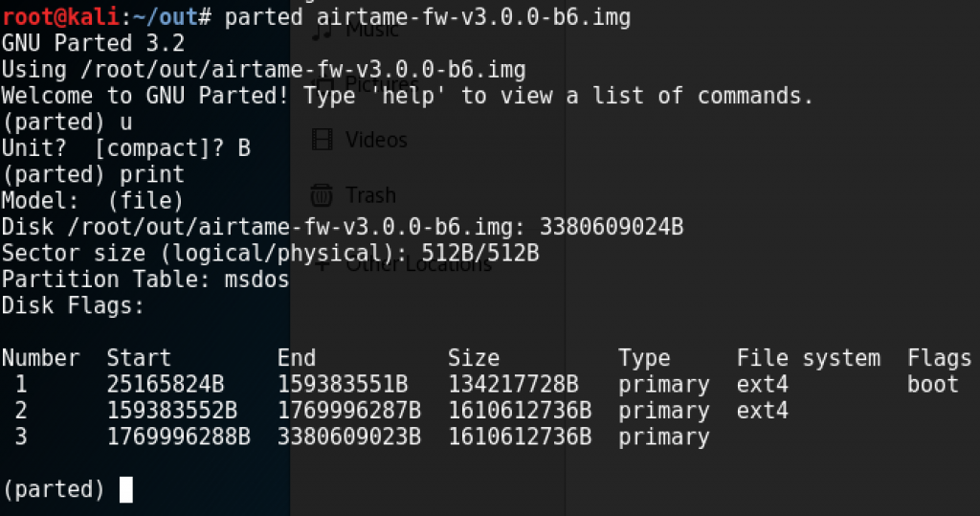980x516 pixels.
Task: Click the Music folder icon
Action: pos(322,30)
